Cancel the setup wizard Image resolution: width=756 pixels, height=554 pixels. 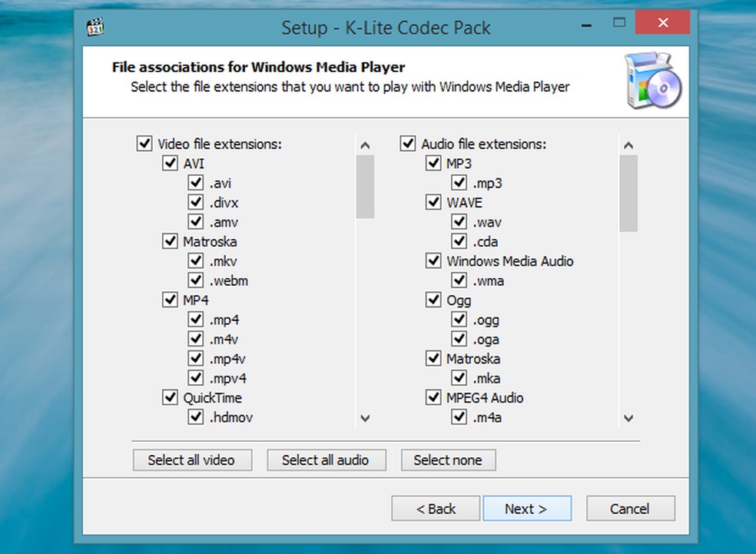pyautogui.click(x=631, y=509)
